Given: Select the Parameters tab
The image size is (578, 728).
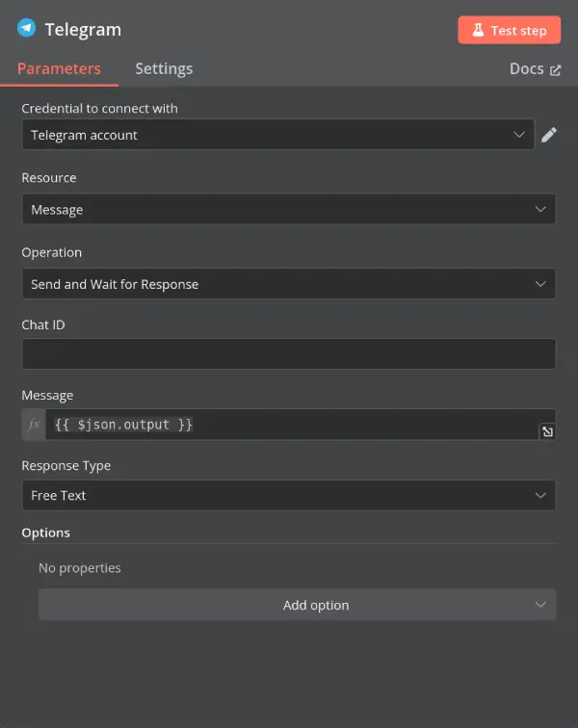Looking at the screenshot, I should tap(59, 68).
